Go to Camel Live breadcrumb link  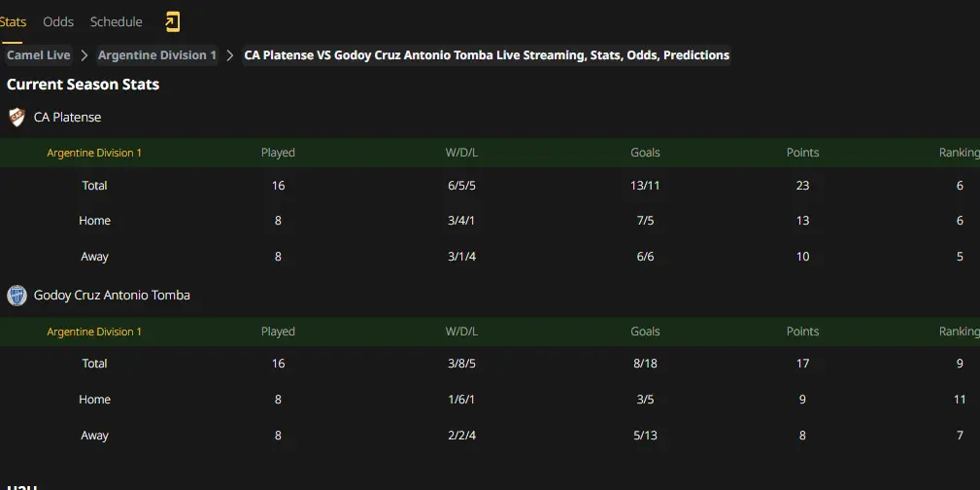point(39,55)
